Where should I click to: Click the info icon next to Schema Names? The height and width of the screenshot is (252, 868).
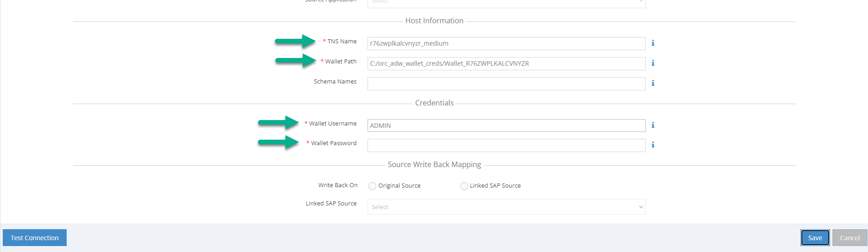[653, 83]
